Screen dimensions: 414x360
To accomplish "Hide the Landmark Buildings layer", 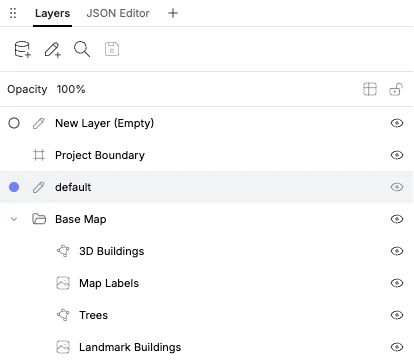I will [x=397, y=347].
